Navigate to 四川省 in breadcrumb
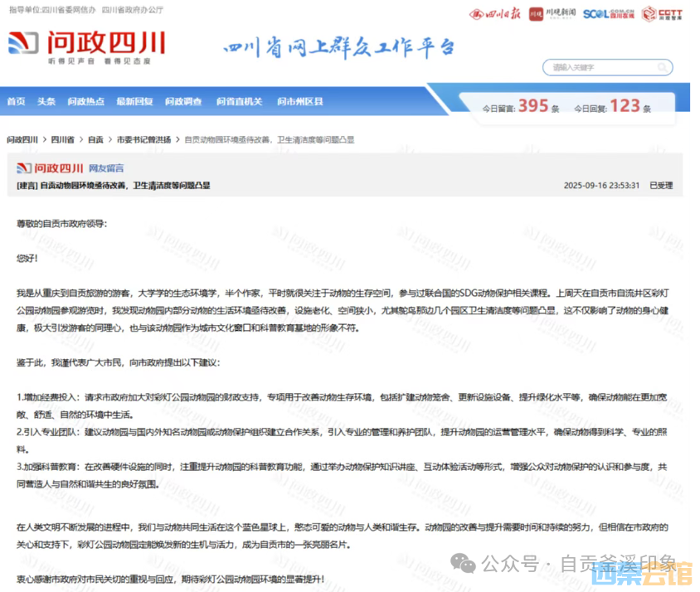The height and width of the screenshot is (592, 700). click(62, 139)
